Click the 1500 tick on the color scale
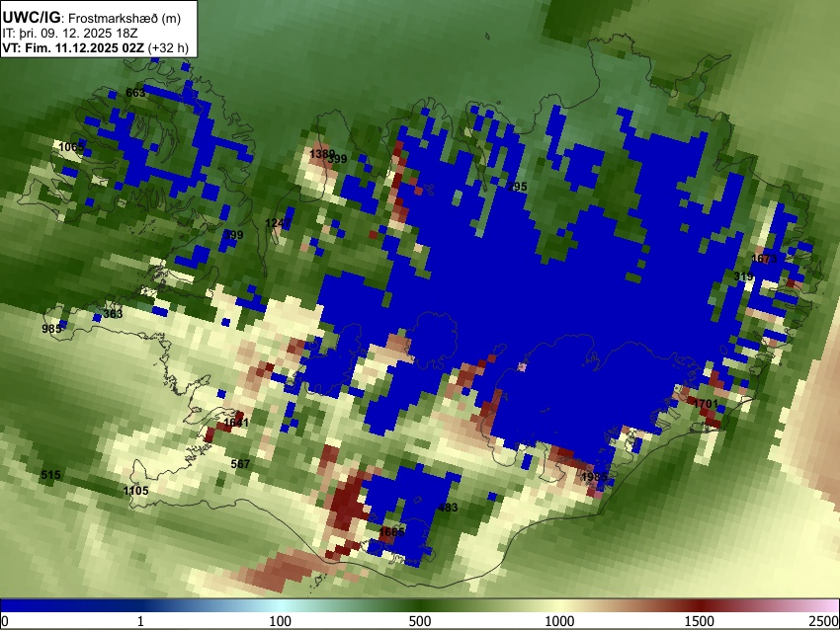Image resolution: width=840 pixels, height=630 pixels. (x=700, y=621)
